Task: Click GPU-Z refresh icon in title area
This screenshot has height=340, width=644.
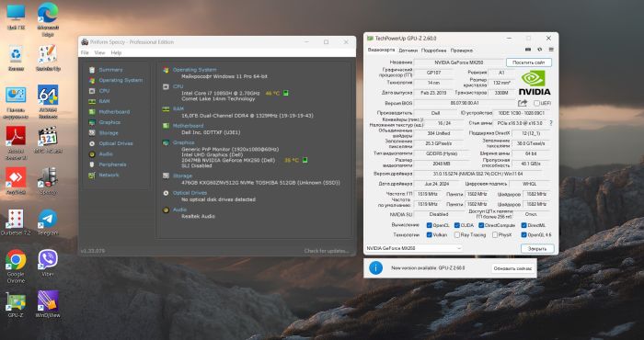Action: (x=540, y=50)
